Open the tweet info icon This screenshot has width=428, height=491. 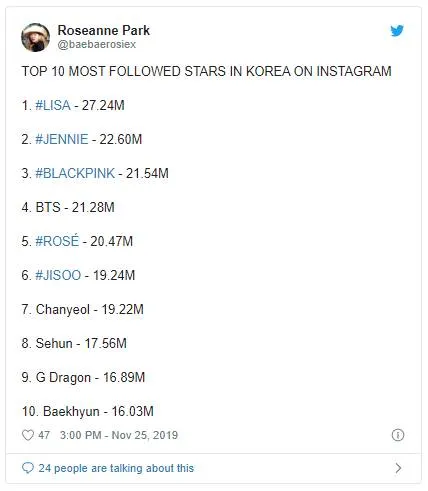click(x=398, y=435)
